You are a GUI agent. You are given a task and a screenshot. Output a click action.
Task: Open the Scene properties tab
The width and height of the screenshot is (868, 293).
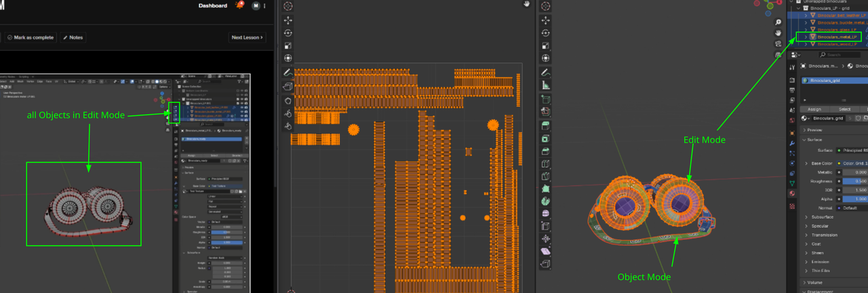coord(792,109)
